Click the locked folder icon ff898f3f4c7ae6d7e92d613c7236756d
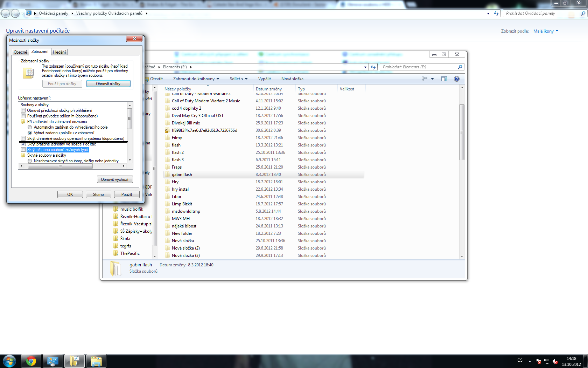The image size is (588, 368). tap(168, 130)
